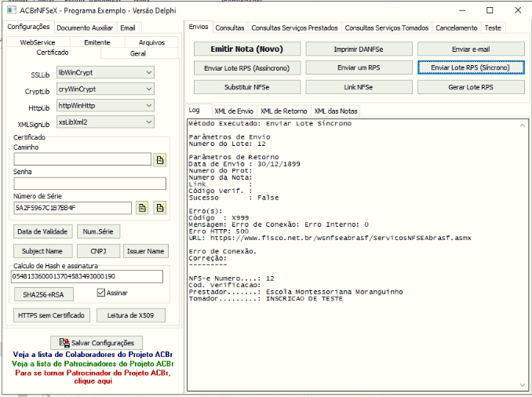Click the Gerar Lote RPS button
The height and width of the screenshot is (397, 532).
471,87
